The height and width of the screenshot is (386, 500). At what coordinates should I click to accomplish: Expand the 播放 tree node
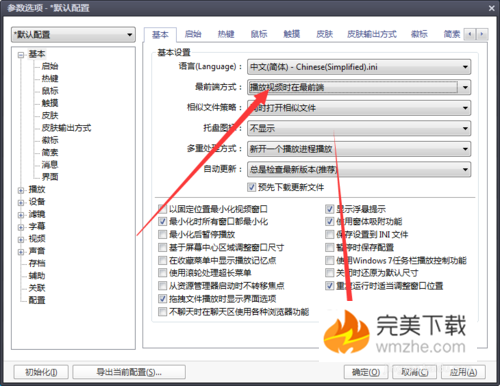[21, 190]
